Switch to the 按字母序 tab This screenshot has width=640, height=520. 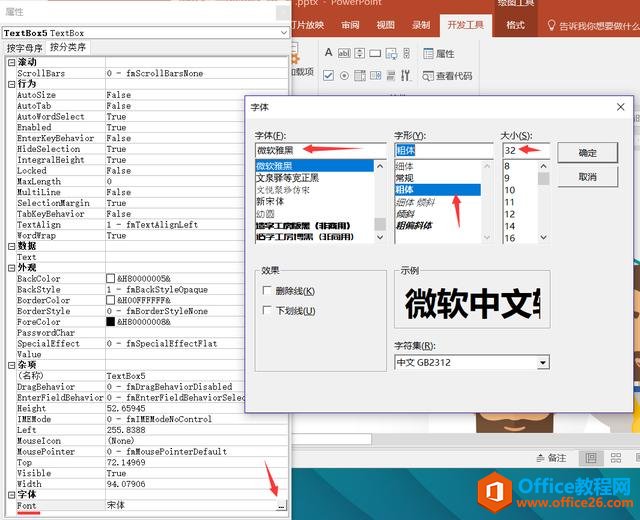pyautogui.click(x=24, y=48)
